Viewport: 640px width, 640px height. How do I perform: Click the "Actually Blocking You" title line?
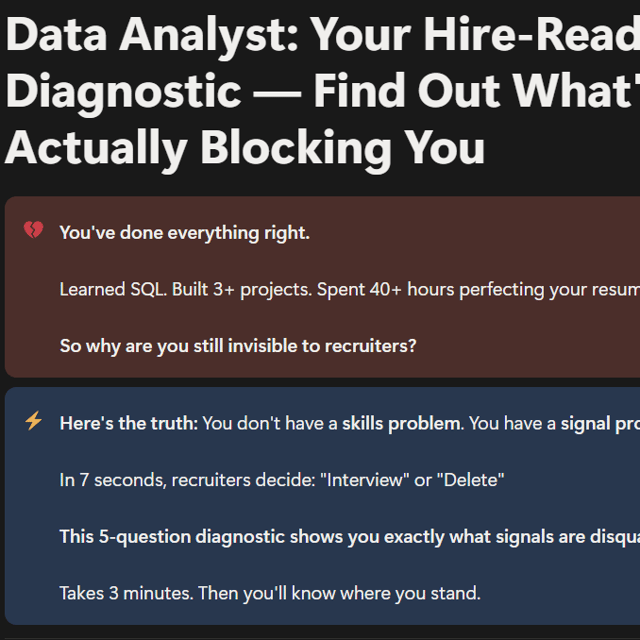[x=245, y=147]
